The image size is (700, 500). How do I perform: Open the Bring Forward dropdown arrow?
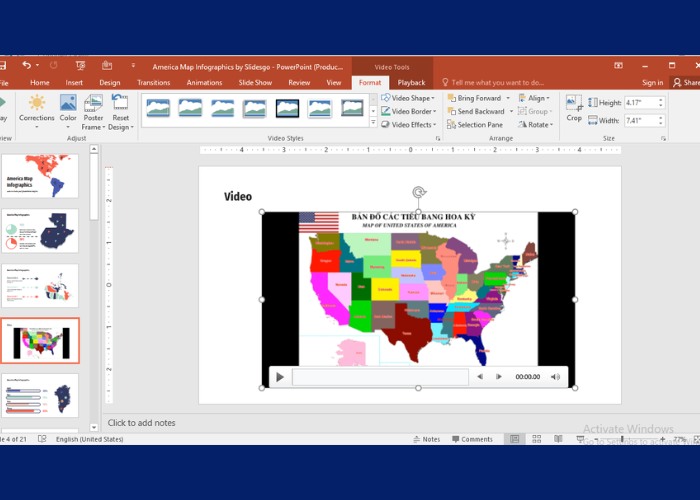pyautogui.click(x=508, y=98)
